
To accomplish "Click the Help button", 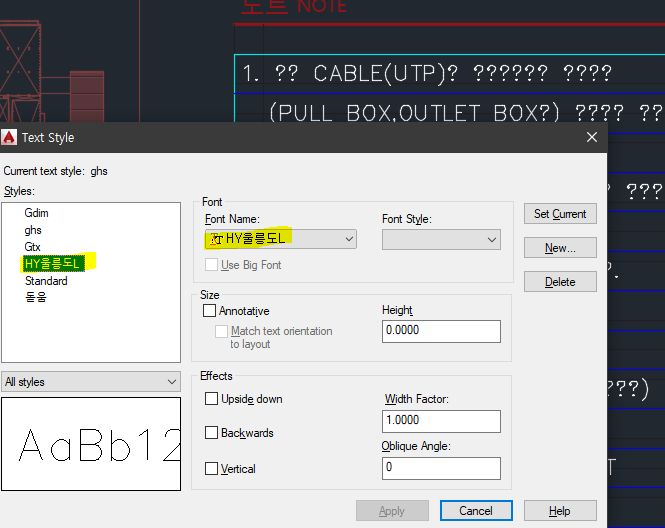I will [560, 511].
